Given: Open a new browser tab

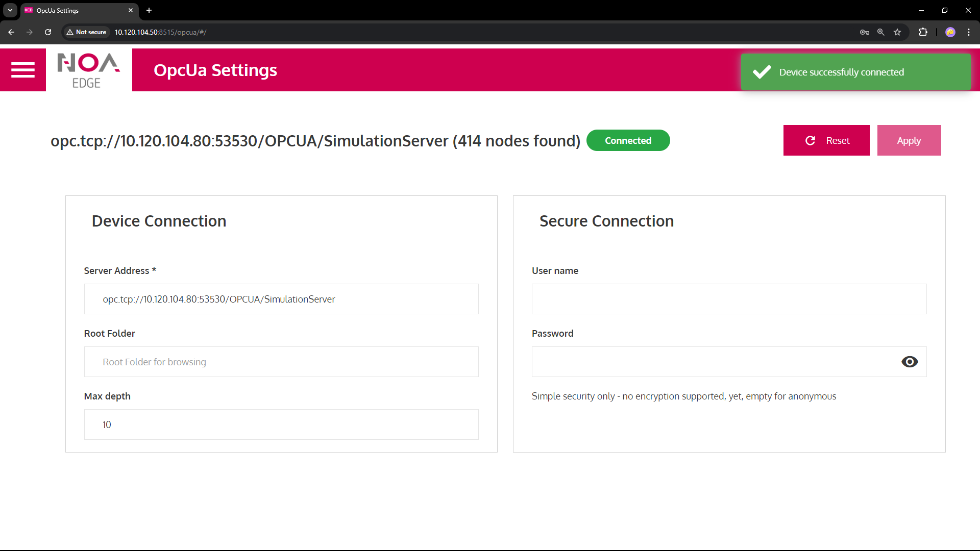Looking at the screenshot, I should pos(149,10).
